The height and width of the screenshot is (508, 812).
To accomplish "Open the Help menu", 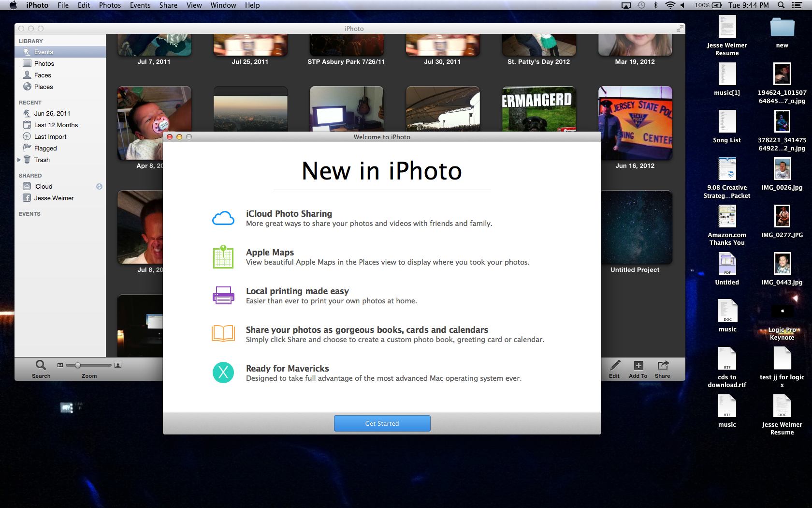I will [252, 5].
